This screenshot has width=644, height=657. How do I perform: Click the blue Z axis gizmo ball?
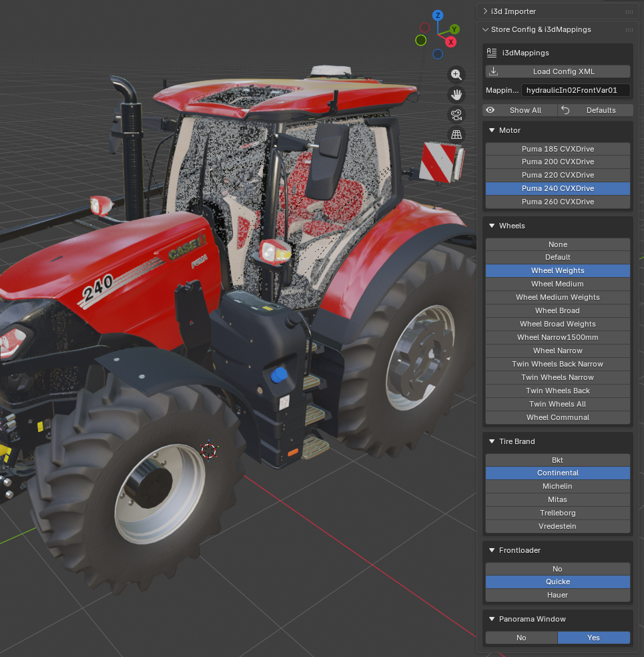click(438, 15)
